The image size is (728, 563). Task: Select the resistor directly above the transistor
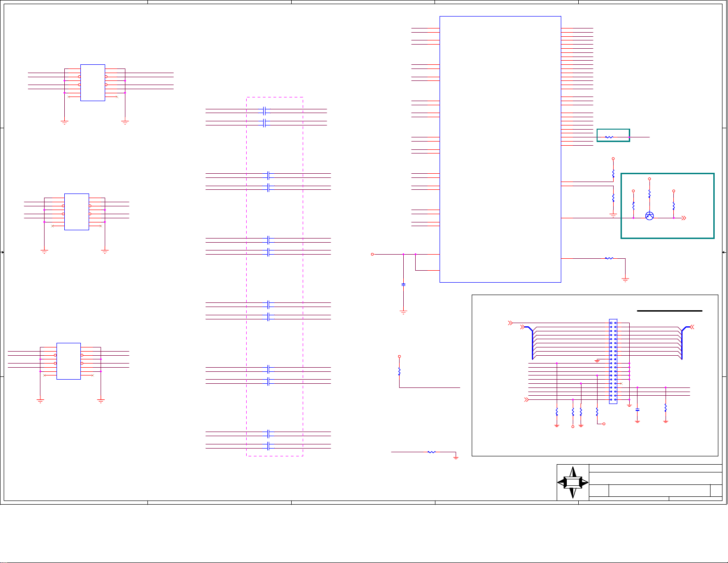tap(649, 194)
